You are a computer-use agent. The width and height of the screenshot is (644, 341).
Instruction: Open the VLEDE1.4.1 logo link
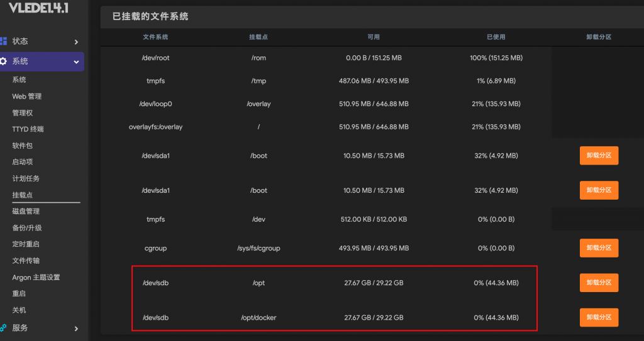pyautogui.click(x=38, y=8)
